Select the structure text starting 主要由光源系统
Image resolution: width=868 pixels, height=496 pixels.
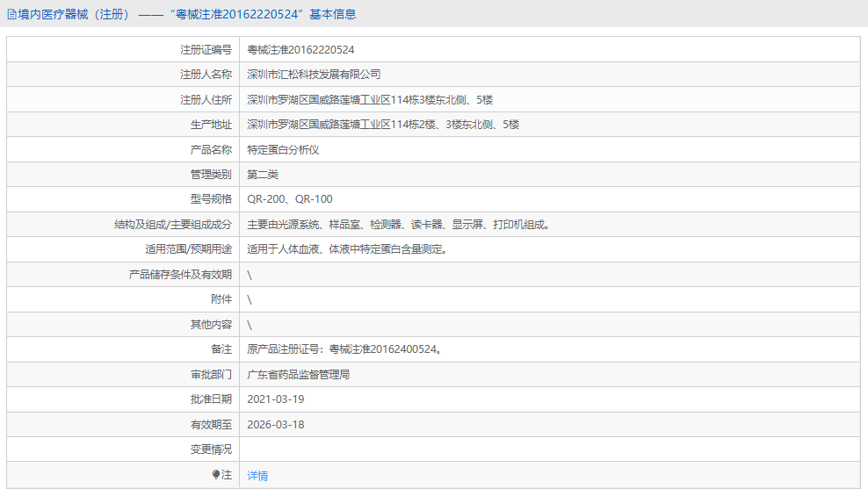coord(399,225)
